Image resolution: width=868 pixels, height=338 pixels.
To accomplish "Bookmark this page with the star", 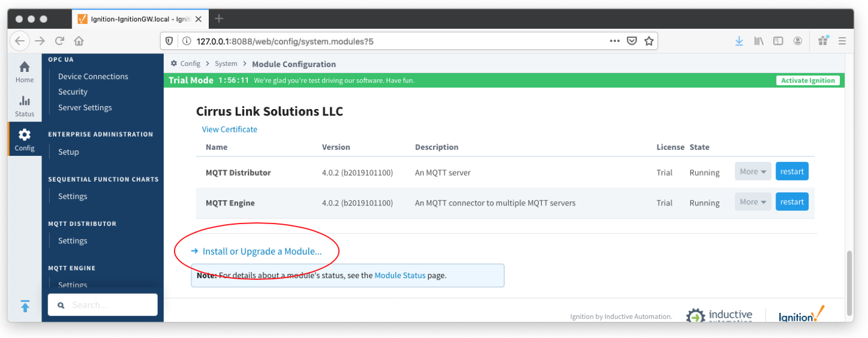I will (x=648, y=41).
